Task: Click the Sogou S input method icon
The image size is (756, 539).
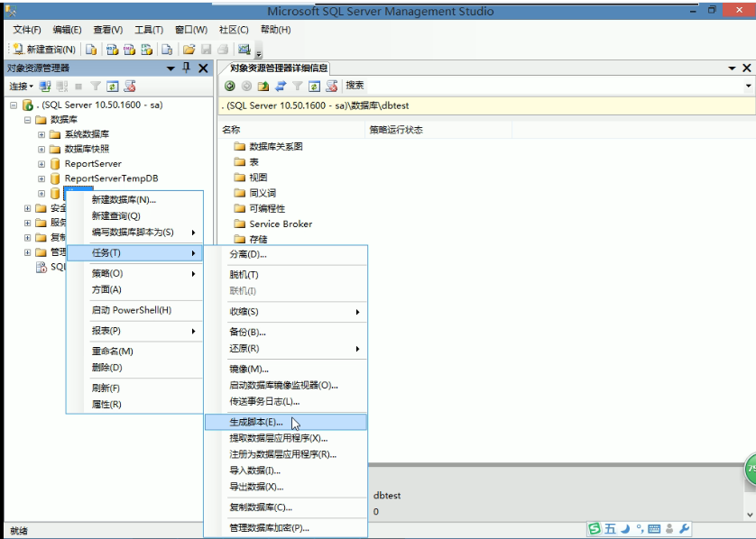Action: tap(595, 528)
